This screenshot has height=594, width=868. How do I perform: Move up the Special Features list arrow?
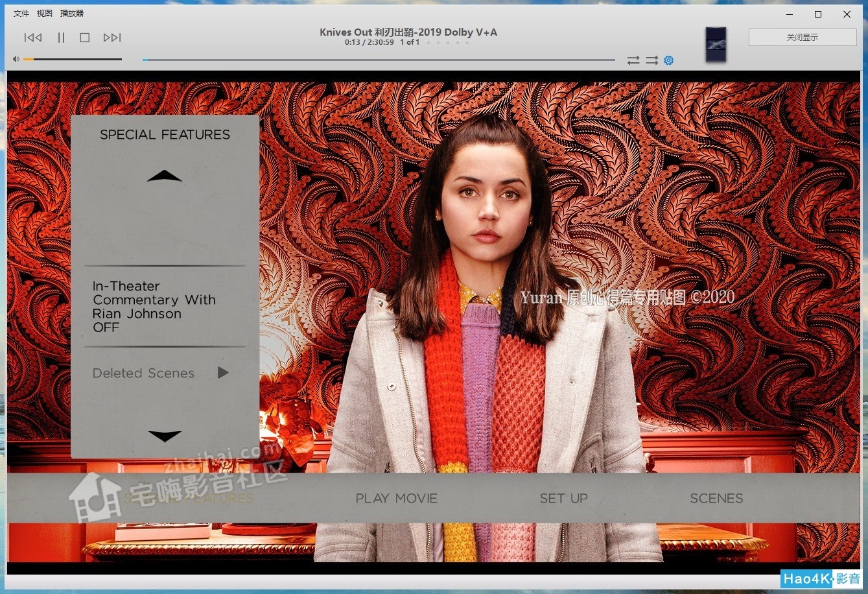[x=165, y=176]
